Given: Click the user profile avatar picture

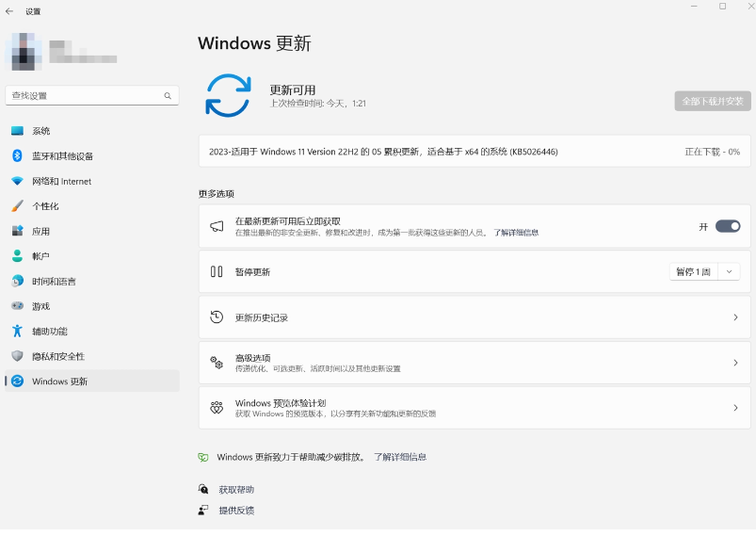Looking at the screenshot, I should 23,52.
